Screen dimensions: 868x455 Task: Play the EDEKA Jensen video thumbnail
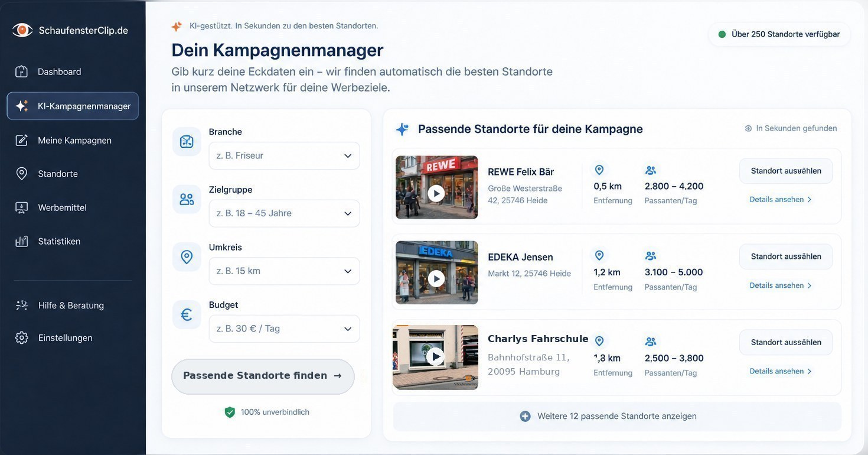click(x=436, y=278)
